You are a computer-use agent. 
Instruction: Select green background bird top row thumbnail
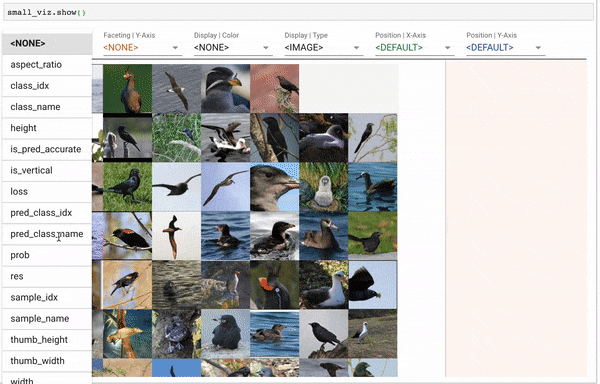(x=127, y=89)
